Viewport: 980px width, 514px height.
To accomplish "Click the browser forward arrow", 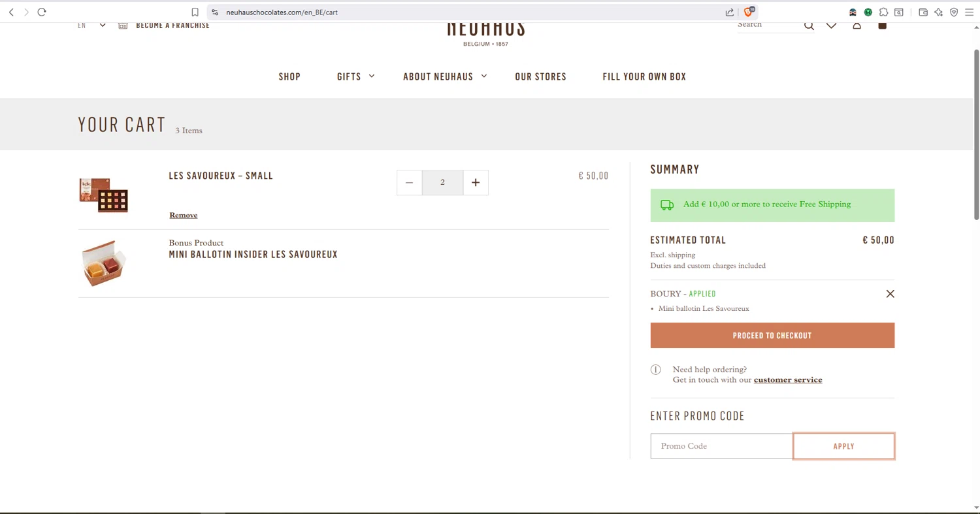I will [x=26, y=12].
